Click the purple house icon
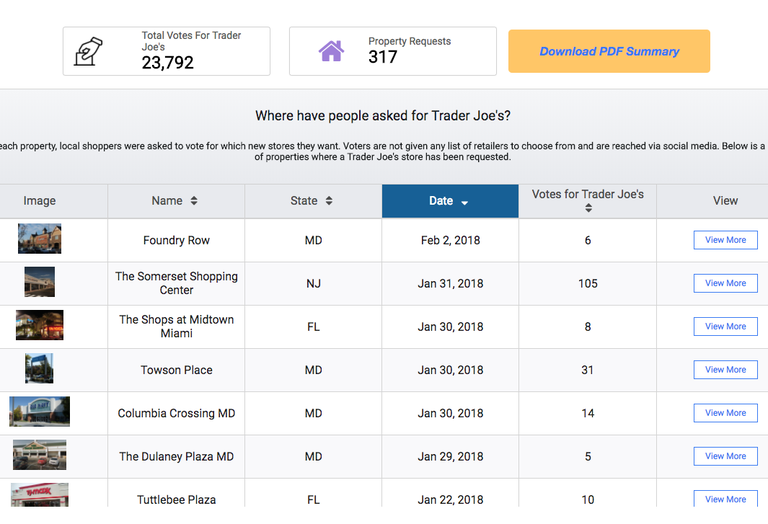768x524 pixels. tap(332, 51)
